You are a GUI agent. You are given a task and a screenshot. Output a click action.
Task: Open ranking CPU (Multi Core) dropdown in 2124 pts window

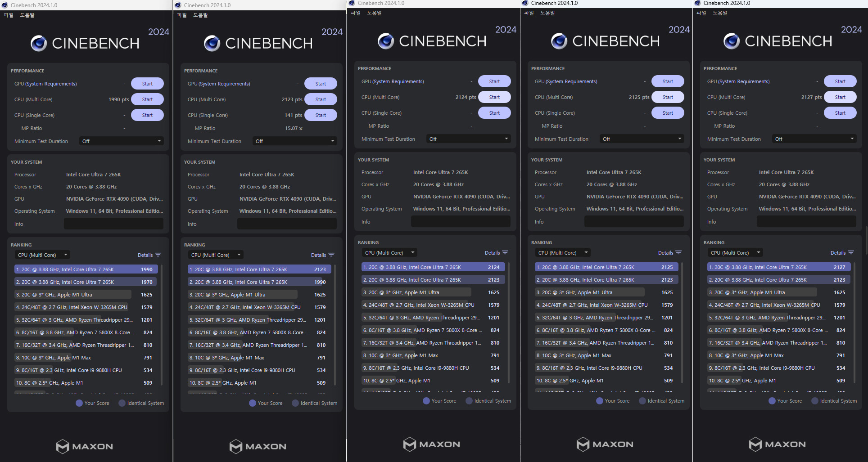[x=389, y=253]
